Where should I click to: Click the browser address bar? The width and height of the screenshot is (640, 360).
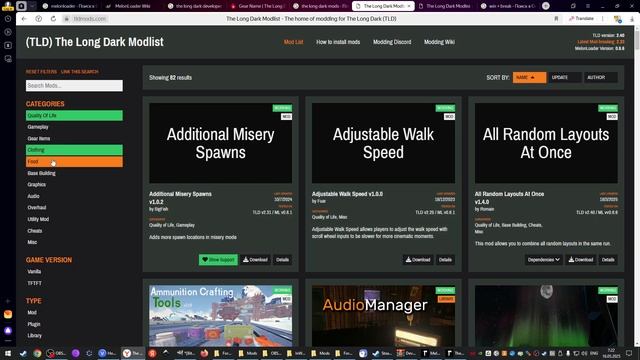tap(311, 19)
